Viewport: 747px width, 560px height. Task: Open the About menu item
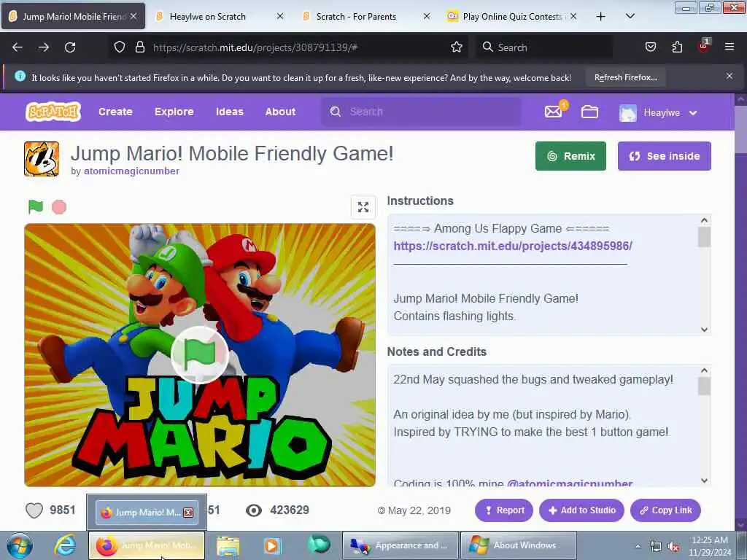[x=280, y=112]
